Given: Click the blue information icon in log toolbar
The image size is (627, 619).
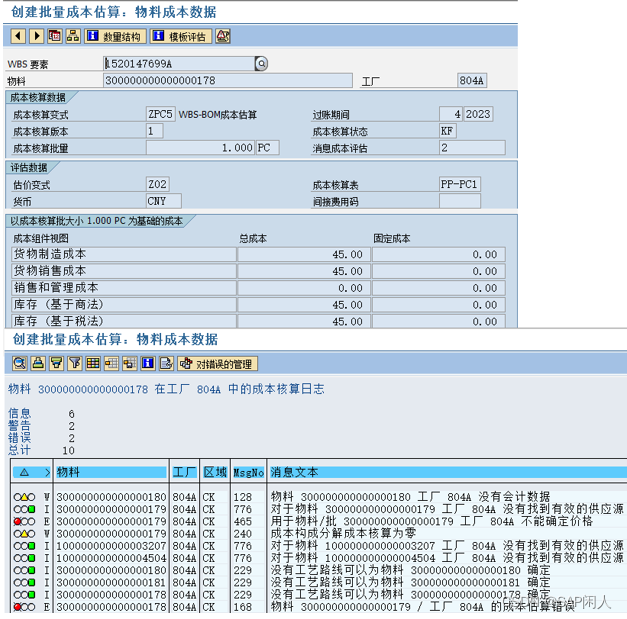Looking at the screenshot, I should click(148, 363).
